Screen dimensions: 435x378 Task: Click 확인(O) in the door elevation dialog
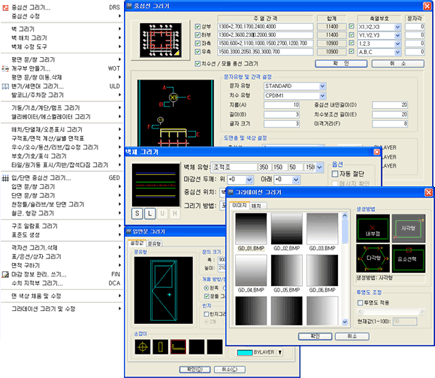195,369
